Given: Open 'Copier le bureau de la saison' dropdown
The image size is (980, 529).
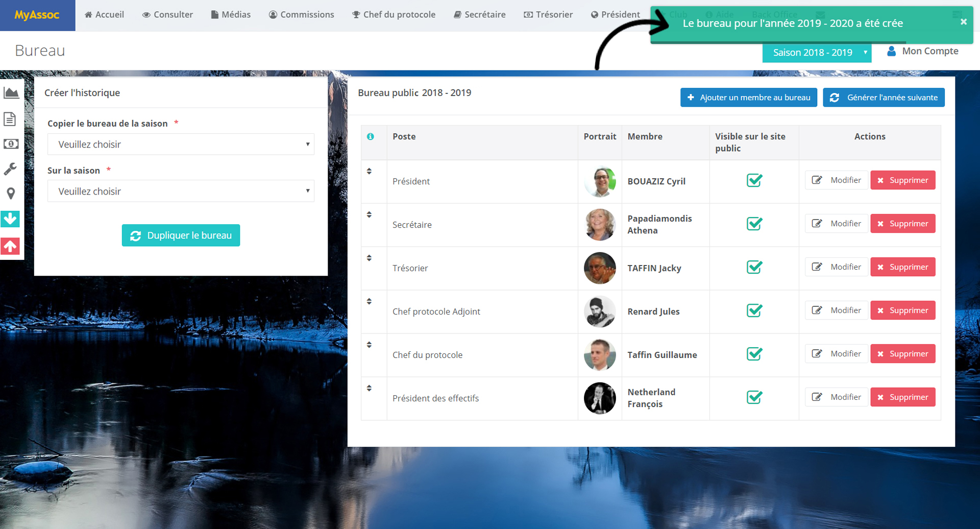Looking at the screenshot, I should (181, 145).
